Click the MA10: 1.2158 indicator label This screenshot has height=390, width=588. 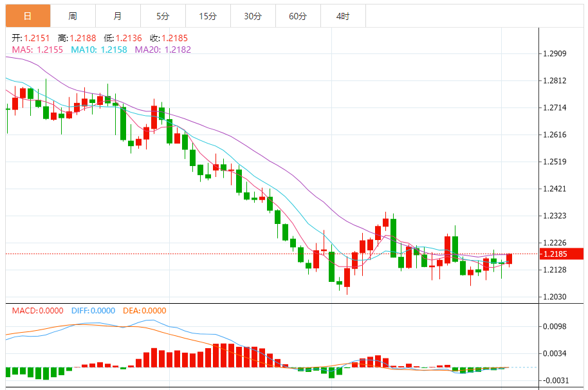point(99,50)
